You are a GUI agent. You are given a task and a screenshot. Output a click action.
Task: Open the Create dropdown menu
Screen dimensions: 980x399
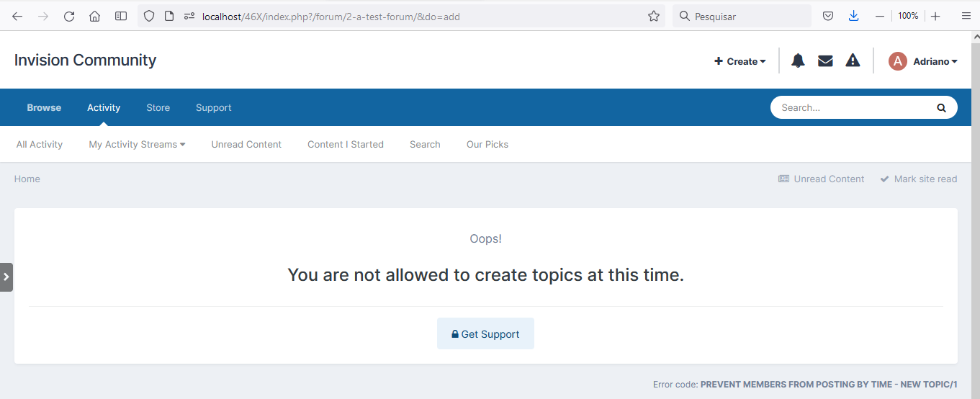click(740, 61)
